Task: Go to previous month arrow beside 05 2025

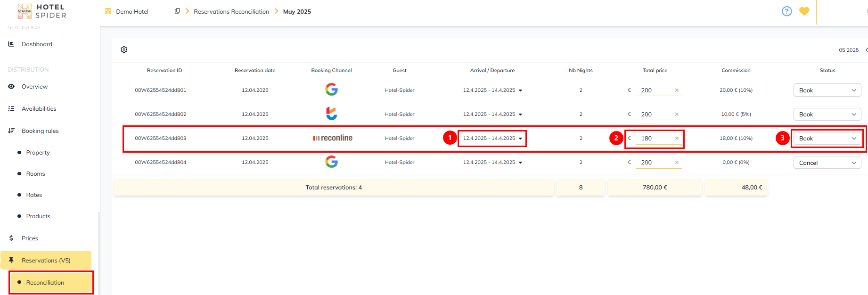Action: click(866, 50)
